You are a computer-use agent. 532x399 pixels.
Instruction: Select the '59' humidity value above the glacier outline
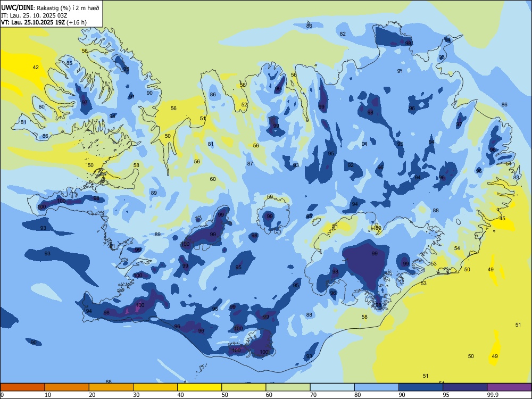270,197
